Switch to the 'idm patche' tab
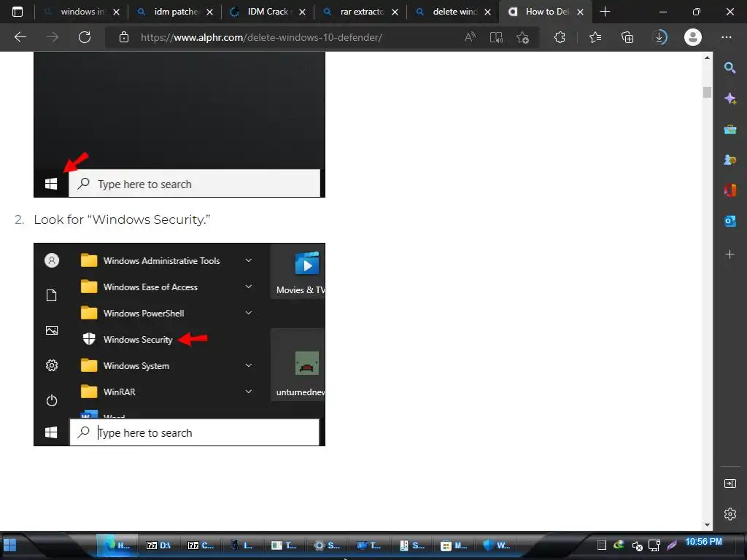747x560 pixels. tap(175, 12)
